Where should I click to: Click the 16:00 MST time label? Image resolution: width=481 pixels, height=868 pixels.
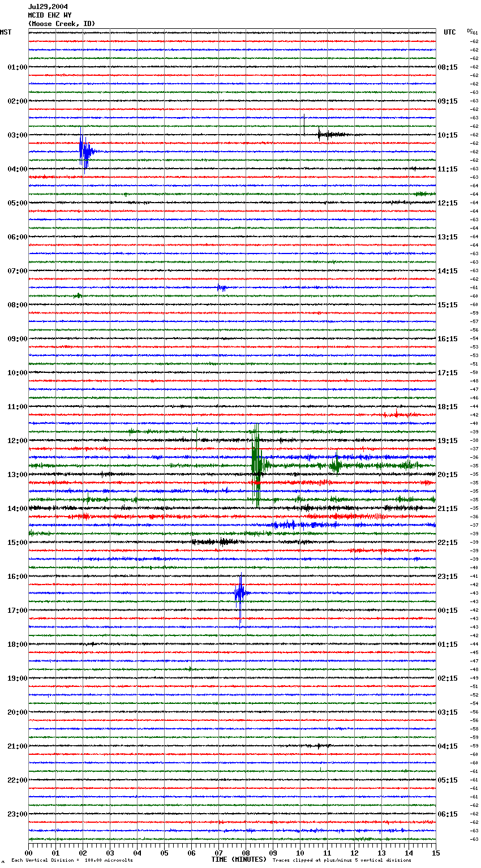tap(18, 577)
